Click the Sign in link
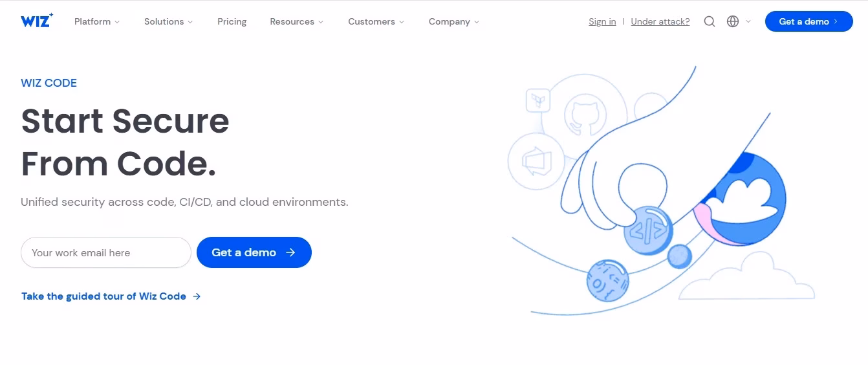 [x=602, y=21]
